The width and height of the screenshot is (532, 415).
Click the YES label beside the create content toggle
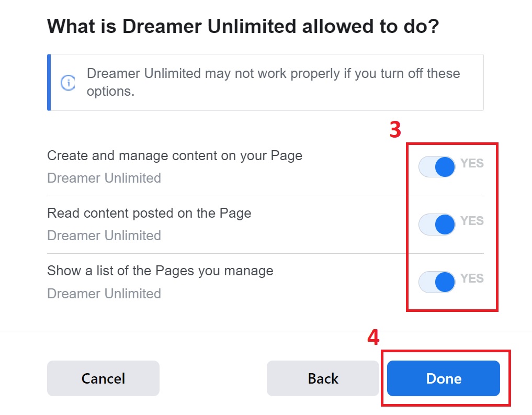pyautogui.click(x=472, y=163)
